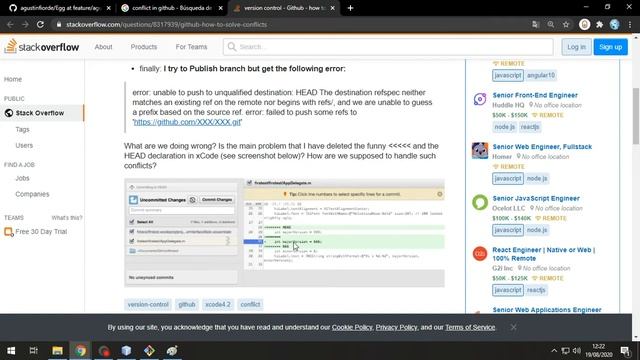640x360 pixels.
Task: Open the red circular app on the taskbar
Action: (x=104, y=351)
